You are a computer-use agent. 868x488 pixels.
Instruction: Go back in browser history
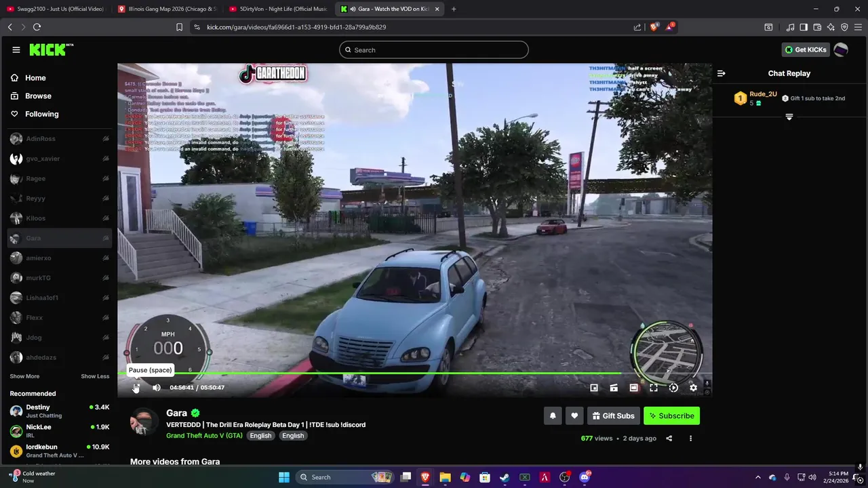click(10, 27)
